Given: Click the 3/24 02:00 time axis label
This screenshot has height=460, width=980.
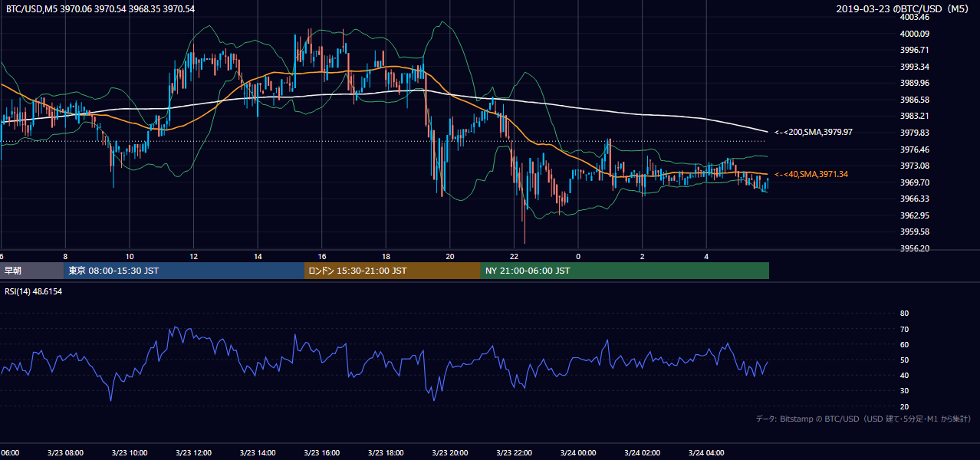Looking at the screenshot, I should [642, 453].
